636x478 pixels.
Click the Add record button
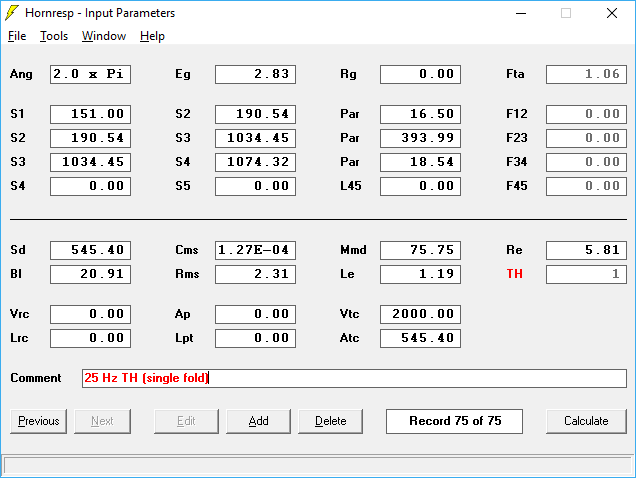(x=258, y=421)
